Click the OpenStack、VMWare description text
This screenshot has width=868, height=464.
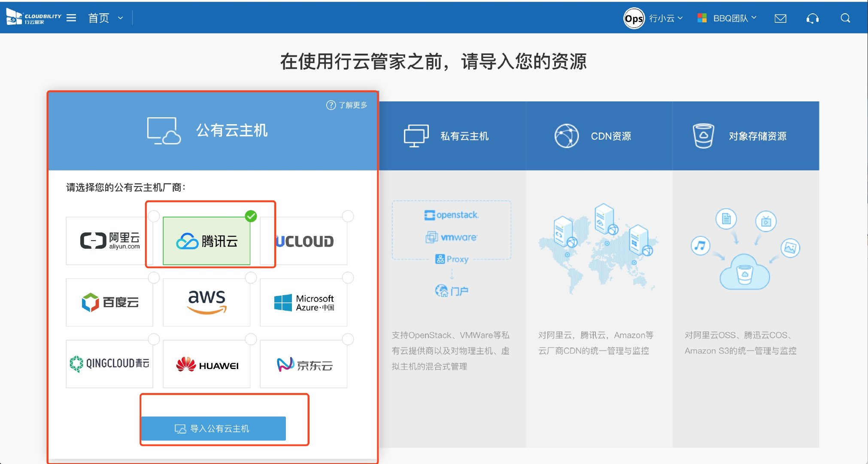pyautogui.click(x=450, y=351)
